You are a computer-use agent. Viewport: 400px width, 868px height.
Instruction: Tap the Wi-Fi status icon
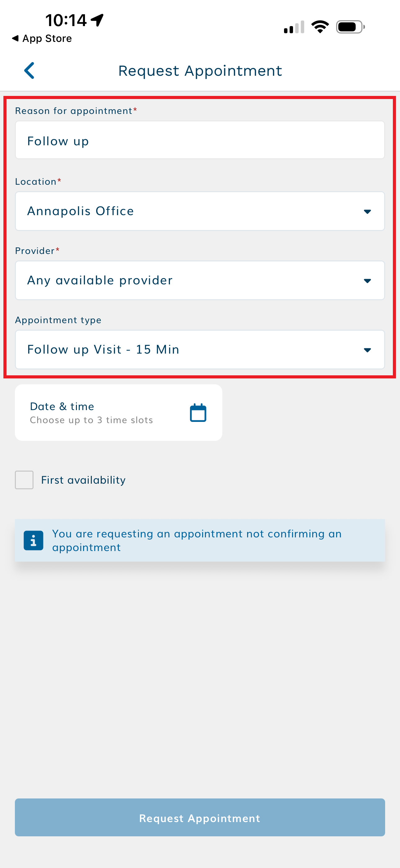click(320, 27)
